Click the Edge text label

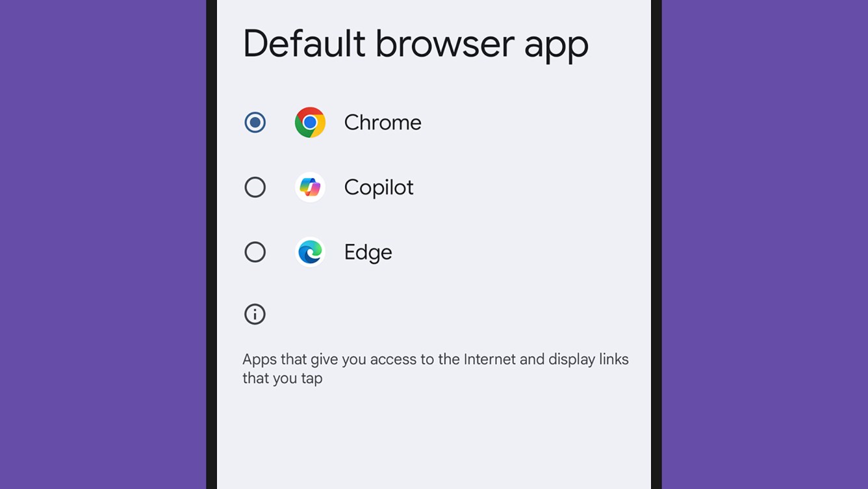point(368,252)
